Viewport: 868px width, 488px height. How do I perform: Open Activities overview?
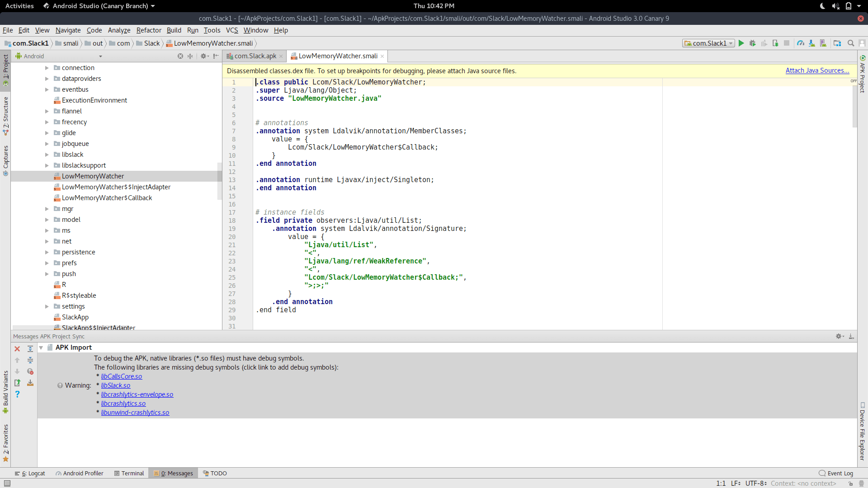pyautogui.click(x=19, y=6)
